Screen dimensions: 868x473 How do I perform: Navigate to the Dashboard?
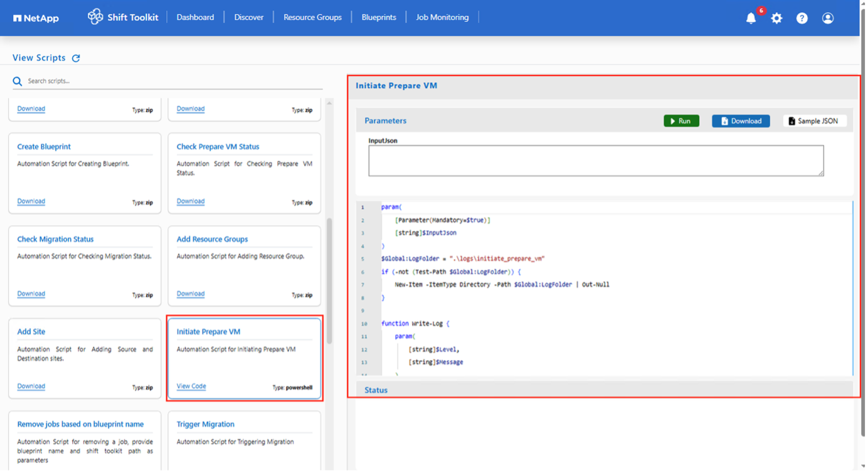pos(195,17)
